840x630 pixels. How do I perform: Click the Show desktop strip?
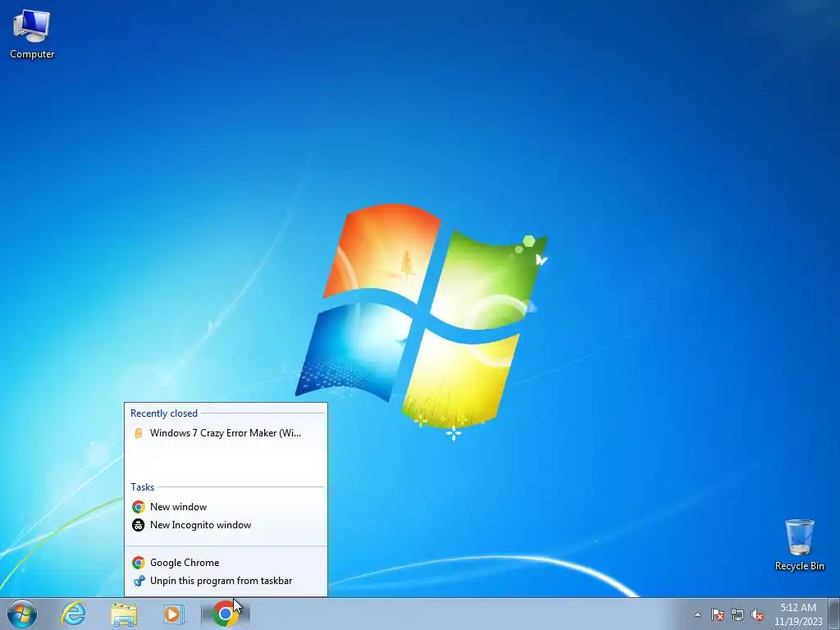pyautogui.click(x=834, y=614)
